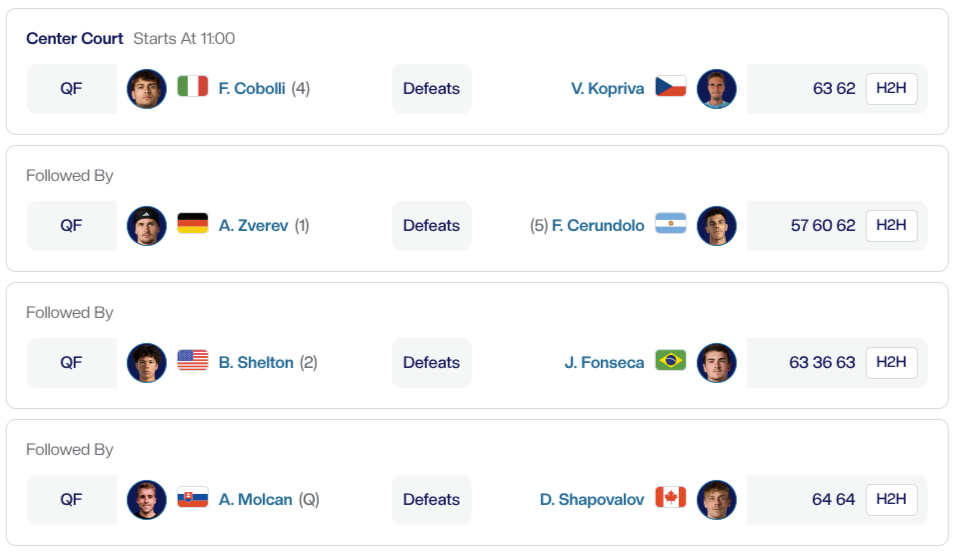
Task: Click the USA flag next to Shelton
Action: tap(192, 362)
